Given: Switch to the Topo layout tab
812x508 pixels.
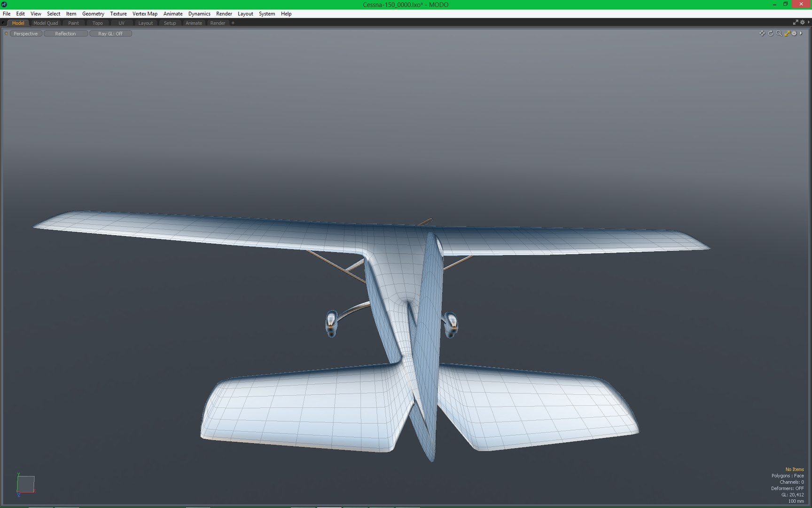Looking at the screenshot, I should point(97,23).
